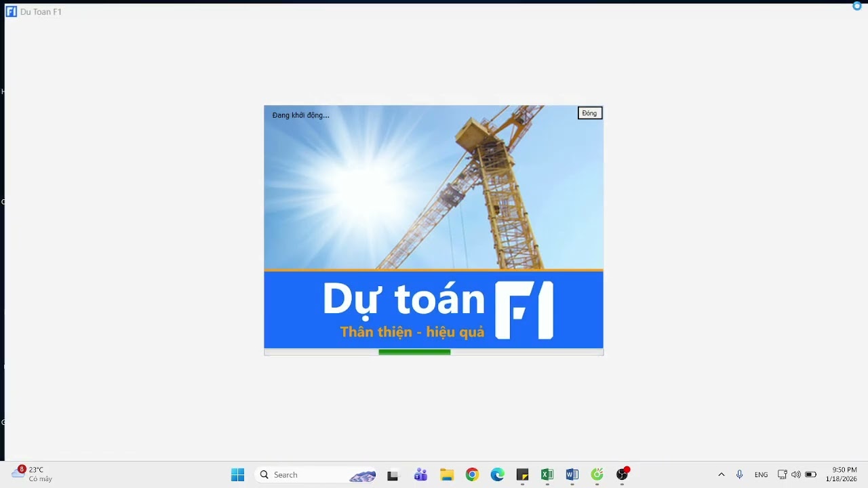Click the speaker volume tray icon

[x=795, y=474]
